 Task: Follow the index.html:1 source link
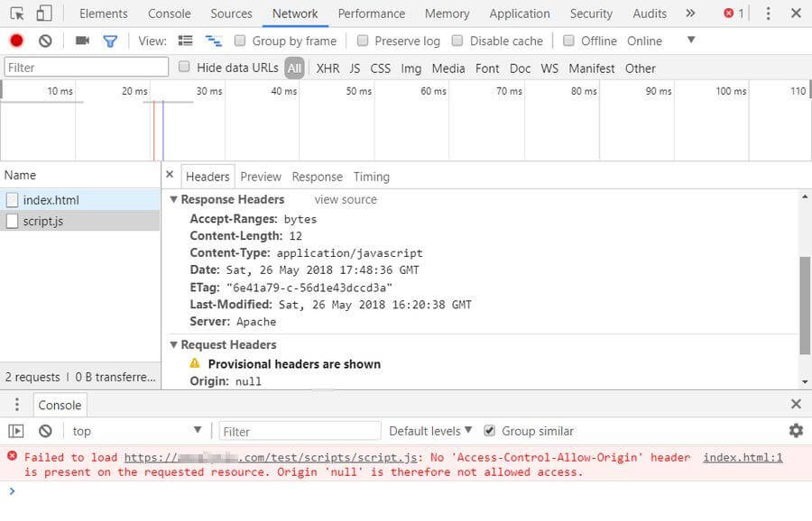743,457
